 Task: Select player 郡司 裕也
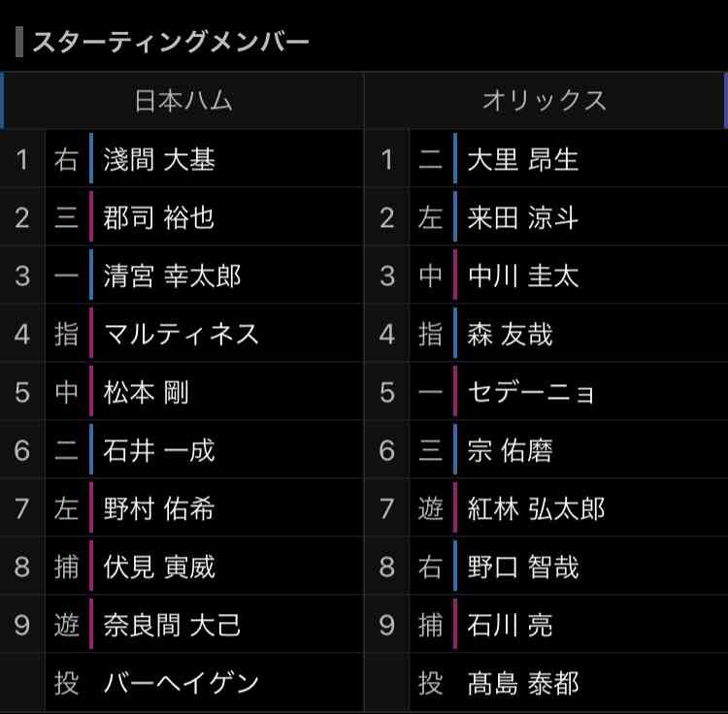tap(159, 217)
